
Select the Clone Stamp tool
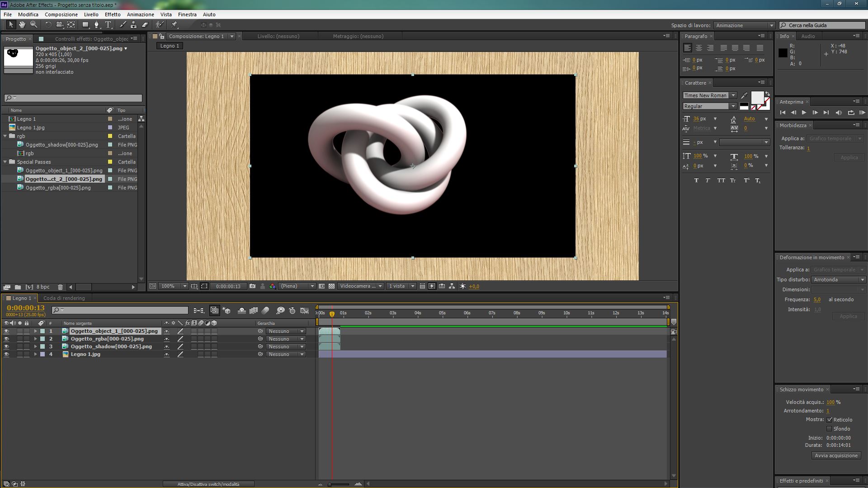(x=133, y=25)
